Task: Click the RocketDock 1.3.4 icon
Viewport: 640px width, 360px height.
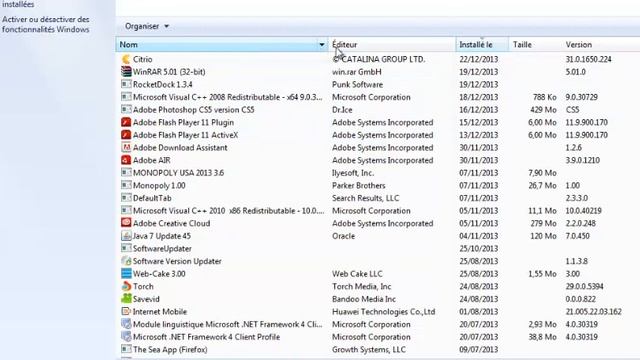Action: pyautogui.click(x=126, y=84)
